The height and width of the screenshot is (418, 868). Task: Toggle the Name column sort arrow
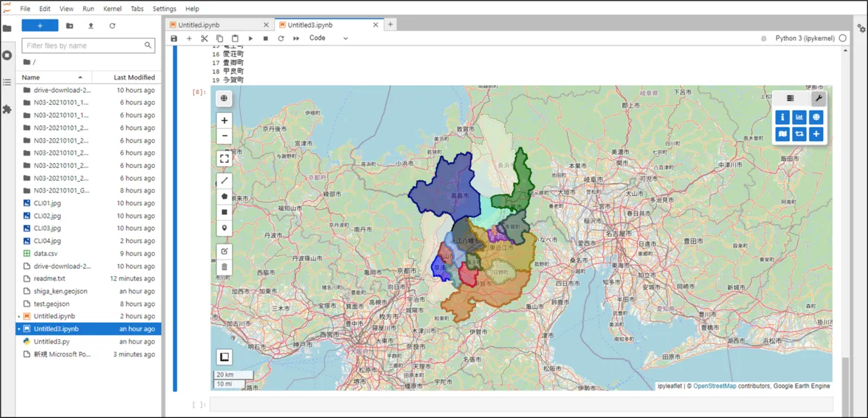80,77
